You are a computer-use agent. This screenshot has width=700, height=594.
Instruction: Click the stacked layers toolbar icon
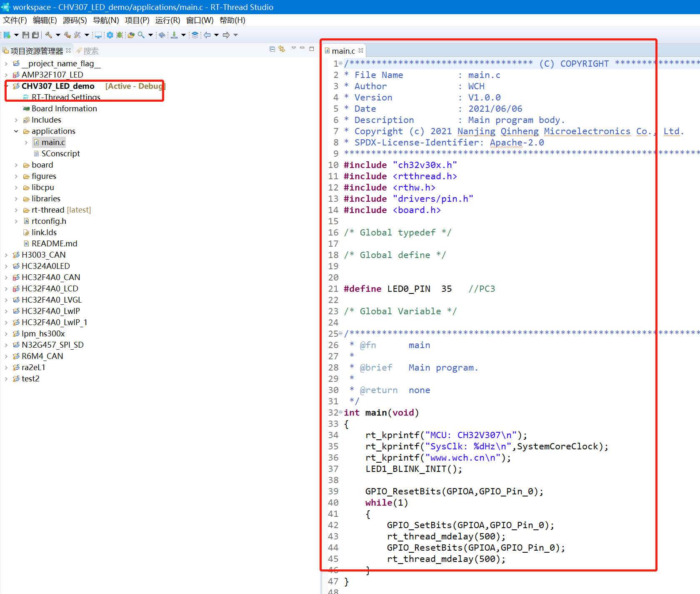click(x=195, y=35)
